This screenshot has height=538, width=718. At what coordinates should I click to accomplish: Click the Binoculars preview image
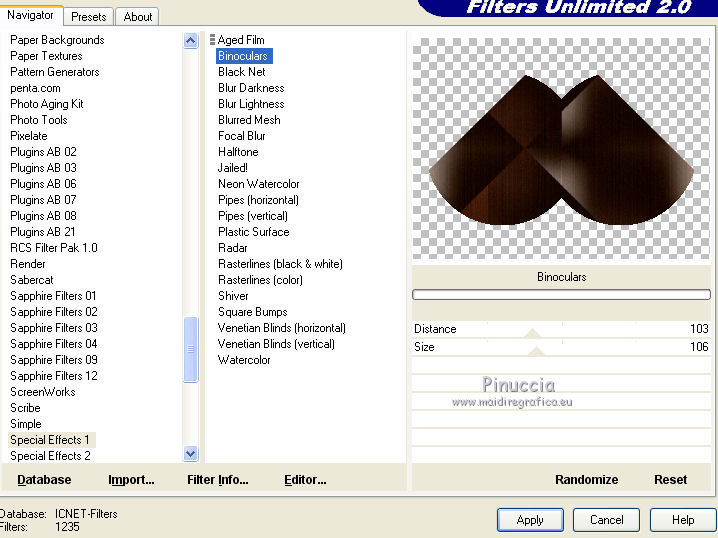coord(561,149)
